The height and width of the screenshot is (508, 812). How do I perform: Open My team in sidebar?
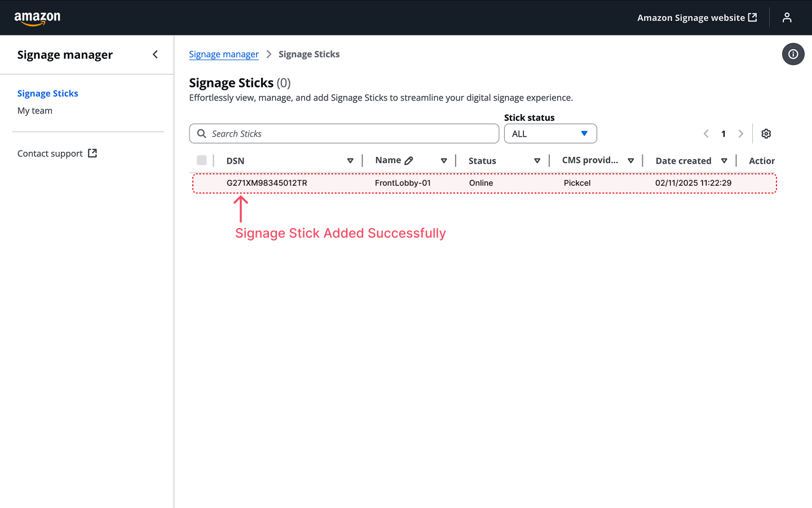(x=35, y=111)
